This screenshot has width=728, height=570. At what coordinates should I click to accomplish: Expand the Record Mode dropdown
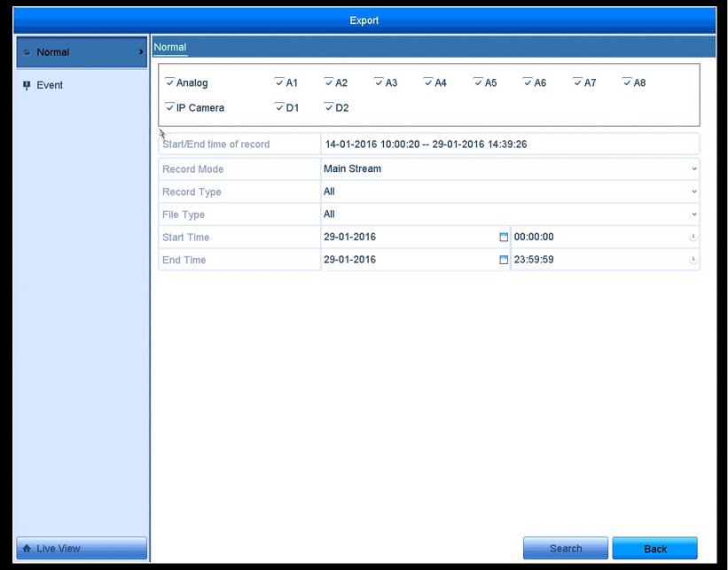[x=693, y=168]
